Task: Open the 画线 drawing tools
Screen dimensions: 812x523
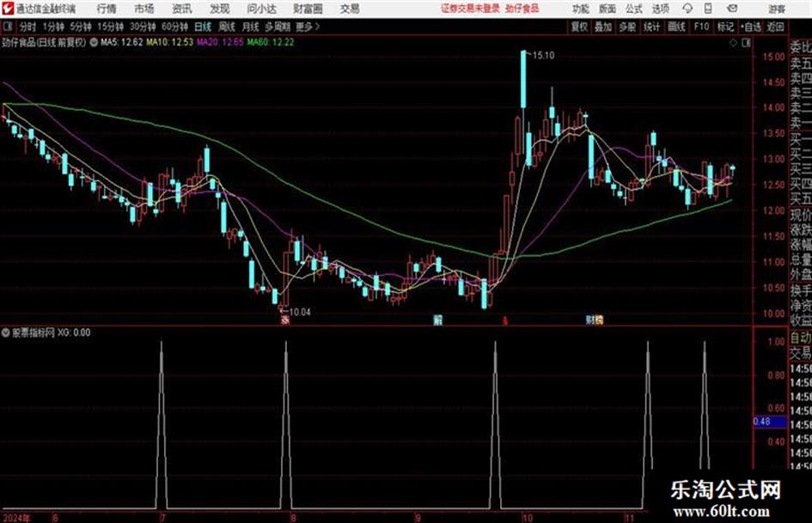Action: coord(676,27)
